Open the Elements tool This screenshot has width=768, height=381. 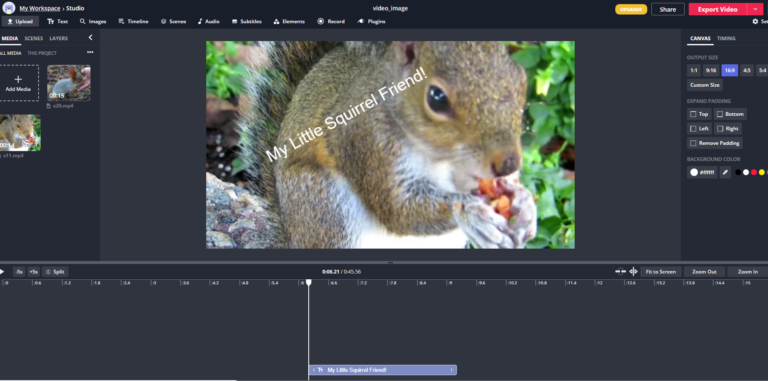tap(289, 22)
